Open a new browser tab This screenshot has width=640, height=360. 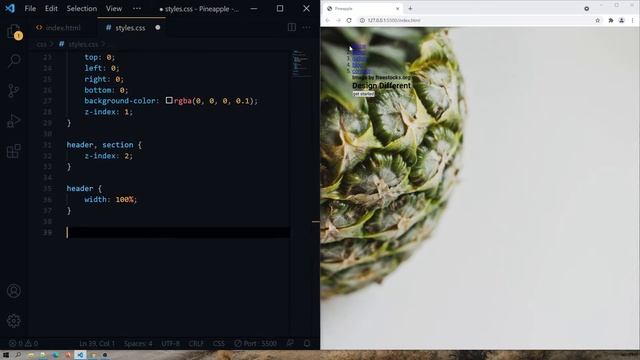pyautogui.click(x=410, y=9)
